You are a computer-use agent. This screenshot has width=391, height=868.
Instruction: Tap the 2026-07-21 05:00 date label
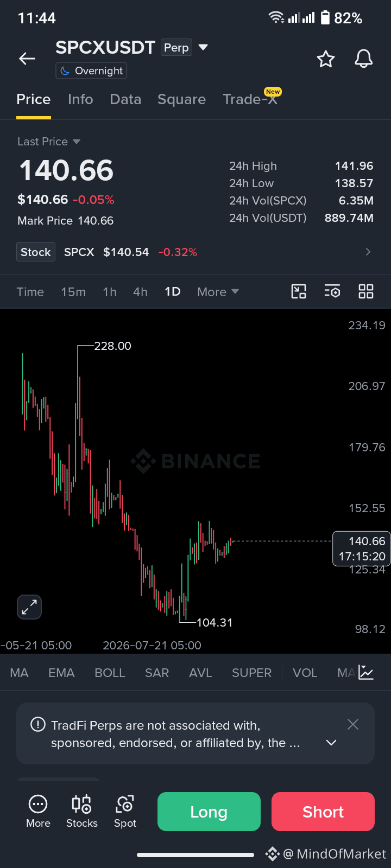pos(152,646)
